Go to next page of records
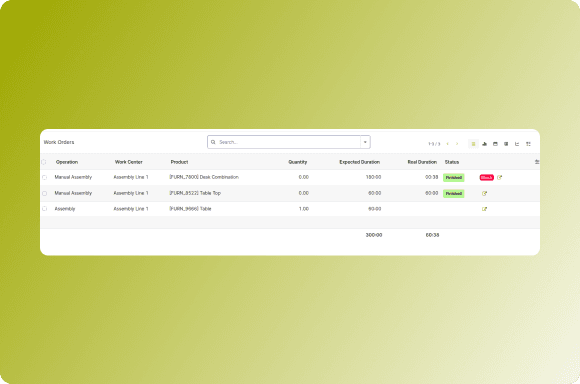The height and width of the screenshot is (384, 580). click(457, 144)
